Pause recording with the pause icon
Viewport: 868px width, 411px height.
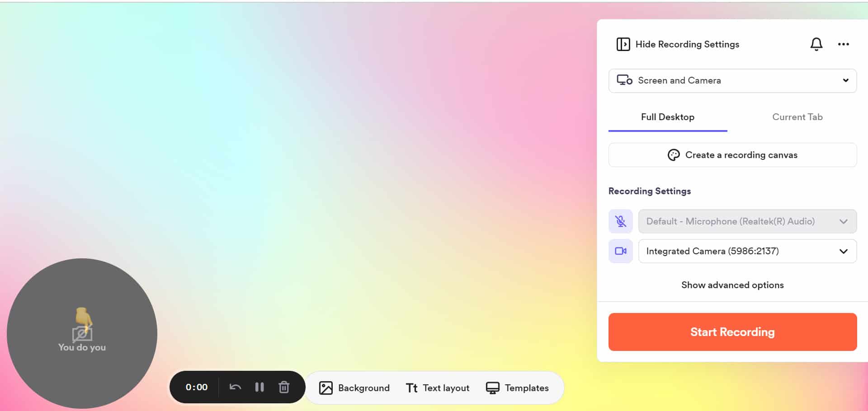tap(259, 387)
